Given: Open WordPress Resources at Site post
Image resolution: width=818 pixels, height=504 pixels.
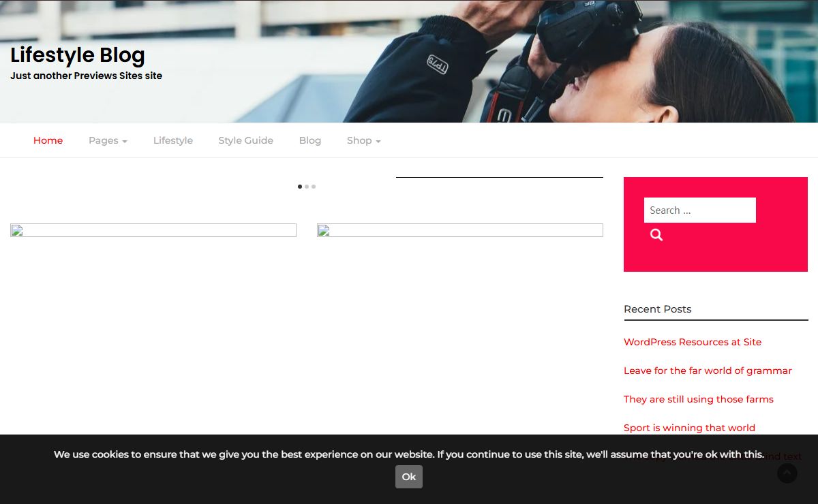Looking at the screenshot, I should pos(693,342).
